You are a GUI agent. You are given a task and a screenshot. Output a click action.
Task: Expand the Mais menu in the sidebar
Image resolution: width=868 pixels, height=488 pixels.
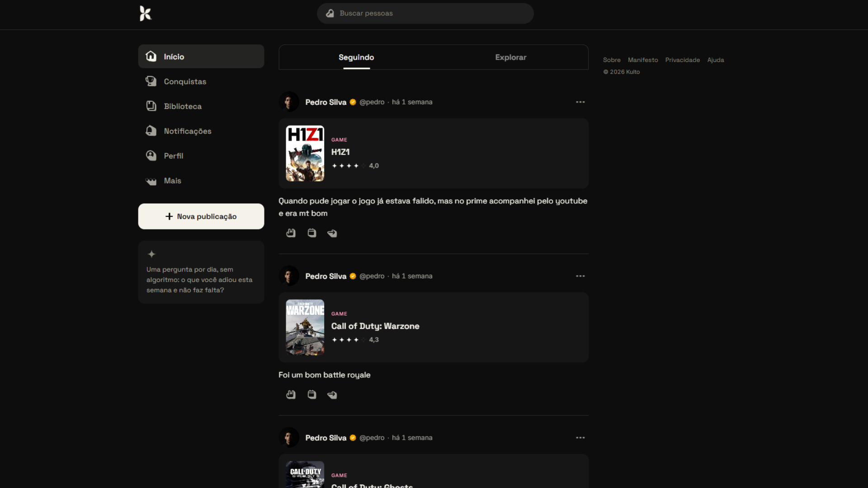[201, 181]
